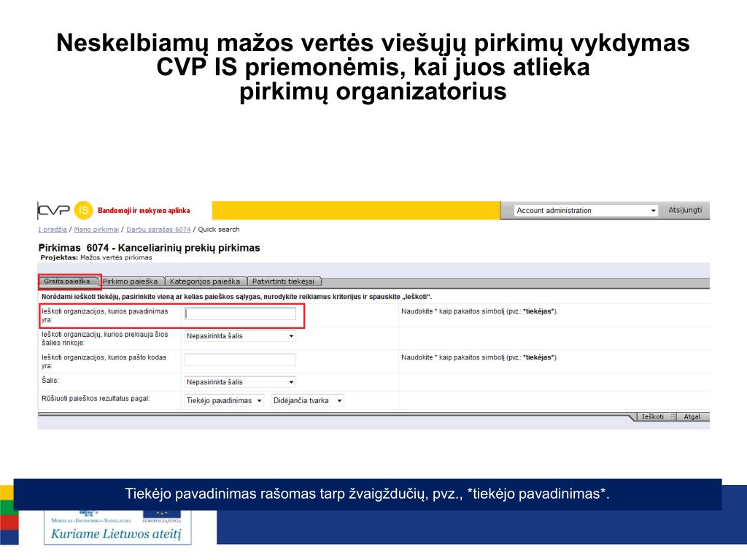The image size is (747, 560).
Task: Click the Pirkimas 6074 heading text
Action: (x=149, y=248)
